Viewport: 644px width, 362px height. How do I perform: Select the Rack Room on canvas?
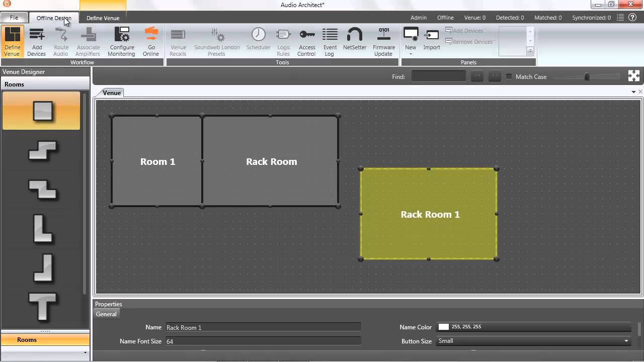click(x=271, y=161)
